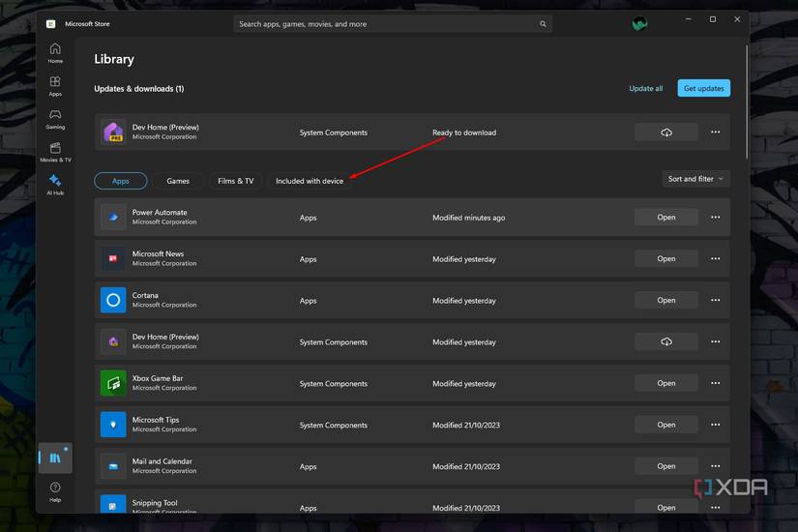Open more options for Microsoft Tips
The image size is (798, 532).
[x=715, y=425]
